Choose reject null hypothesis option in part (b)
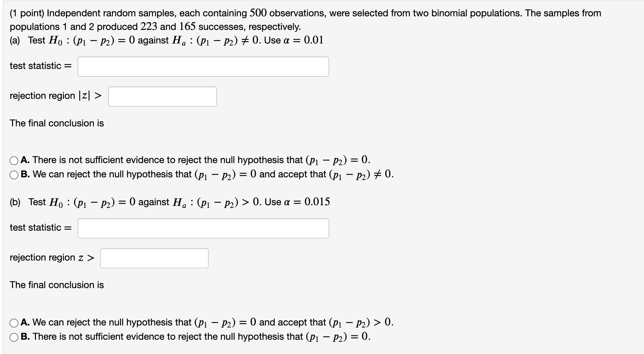The image size is (644, 354). tap(14, 322)
